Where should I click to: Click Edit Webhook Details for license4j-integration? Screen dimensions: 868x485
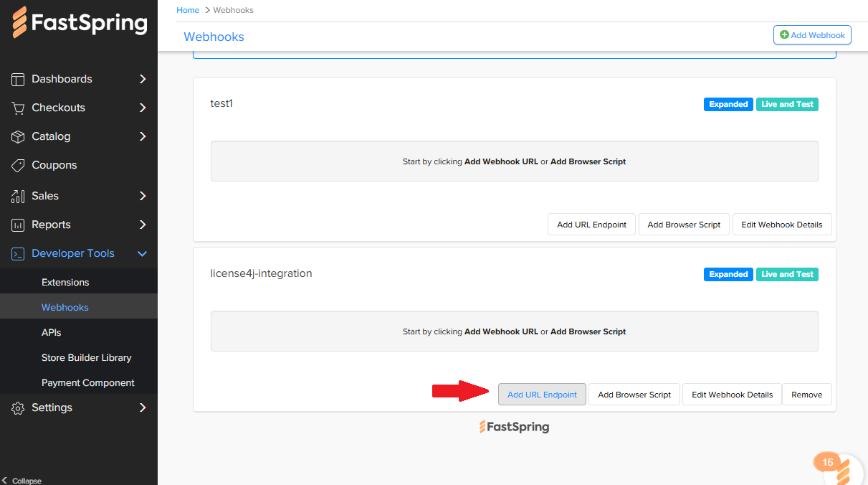pos(732,395)
